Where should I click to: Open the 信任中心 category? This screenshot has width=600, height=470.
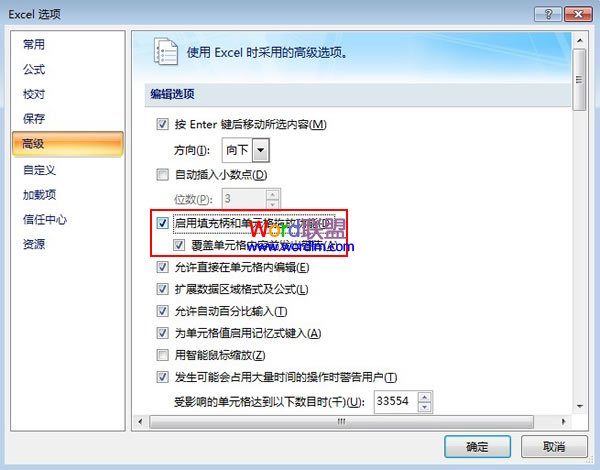[45, 219]
